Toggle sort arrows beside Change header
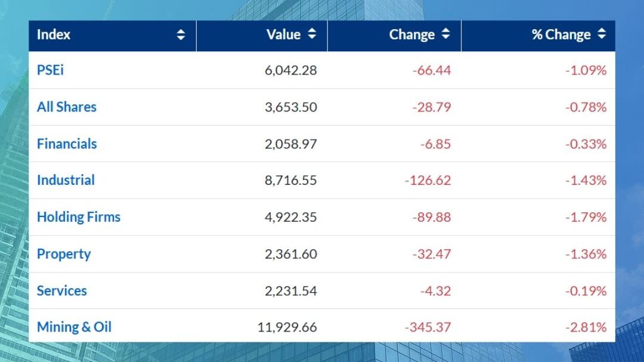 click(x=445, y=35)
